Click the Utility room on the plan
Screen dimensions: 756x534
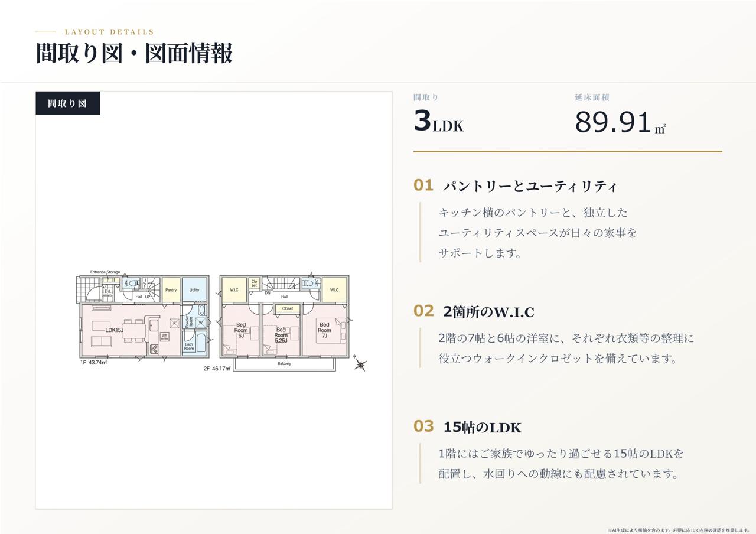click(x=194, y=289)
